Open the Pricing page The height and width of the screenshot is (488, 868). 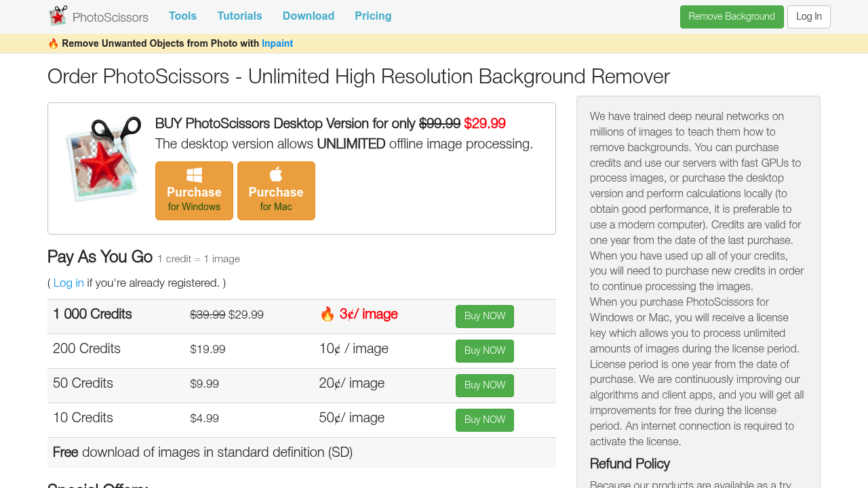pyautogui.click(x=373, y=16)
